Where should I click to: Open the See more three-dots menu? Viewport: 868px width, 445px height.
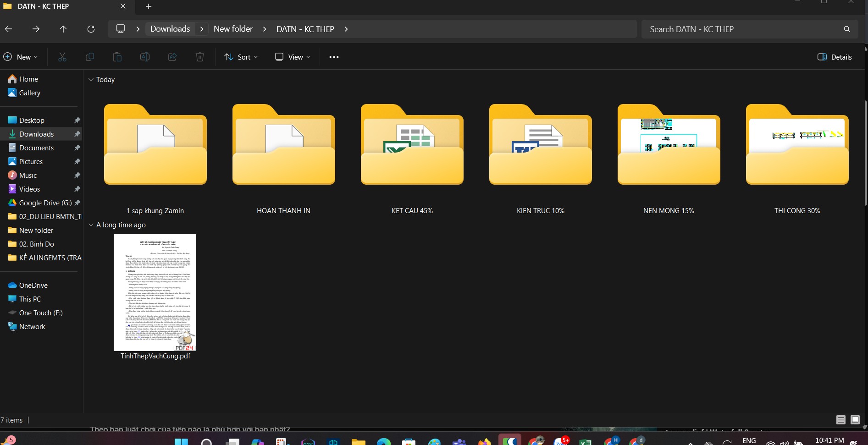[x=334, y=57]
